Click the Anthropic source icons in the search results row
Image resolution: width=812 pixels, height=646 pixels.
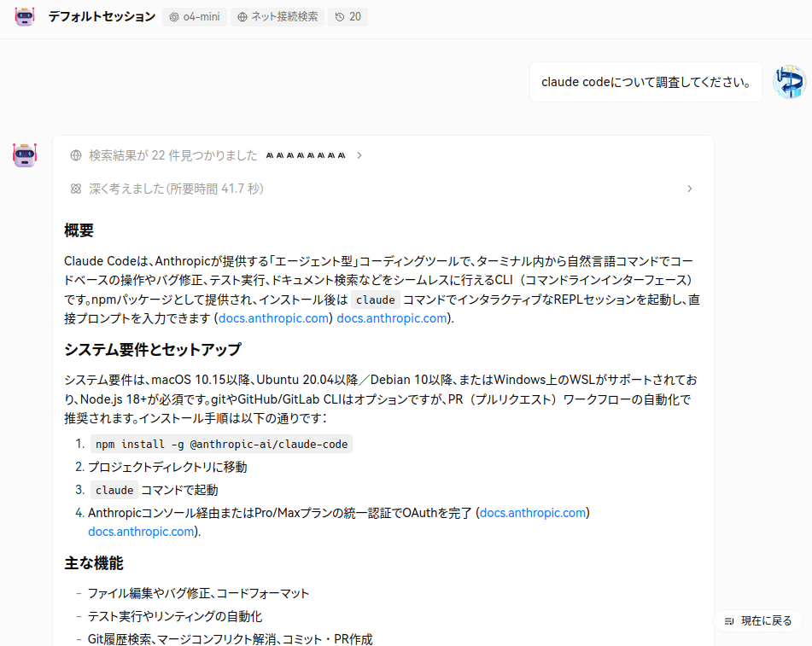306,155
